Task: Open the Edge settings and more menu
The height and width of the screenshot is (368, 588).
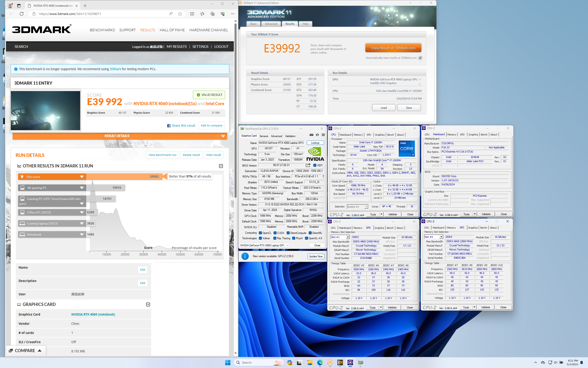Action: click(x=232, y=14)
